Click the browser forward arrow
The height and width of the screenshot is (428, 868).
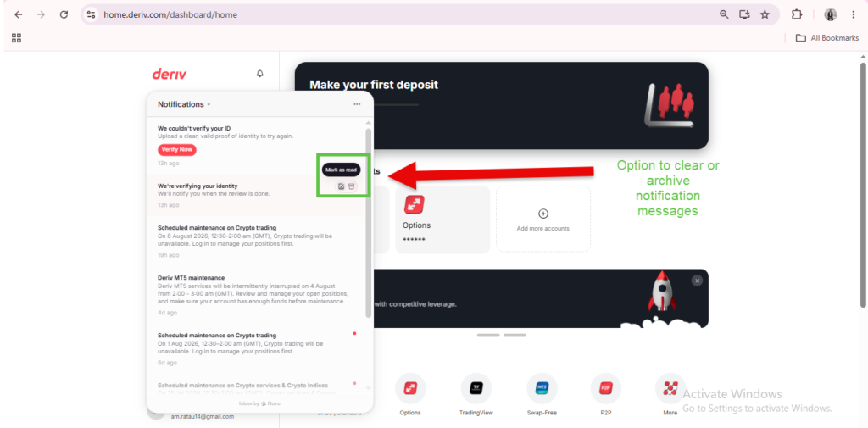41,15
